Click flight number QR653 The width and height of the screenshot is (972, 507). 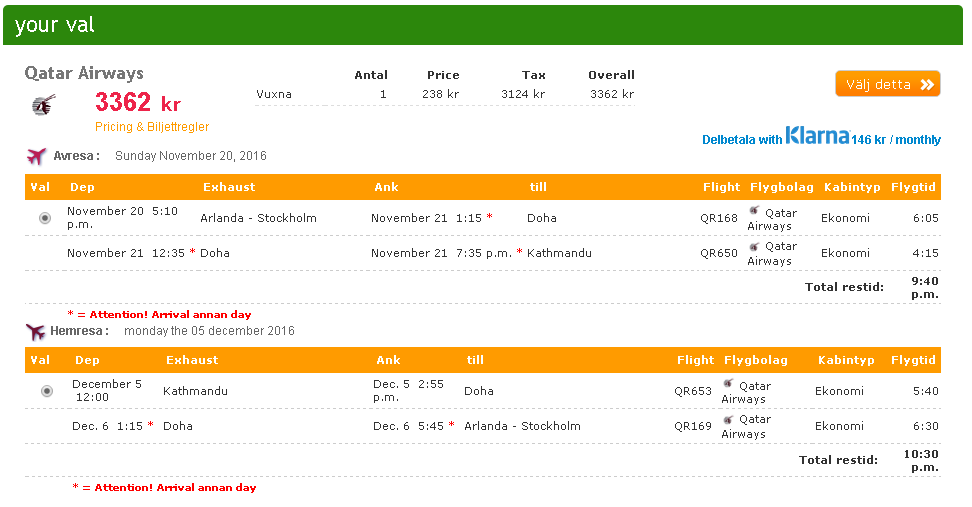692,391
